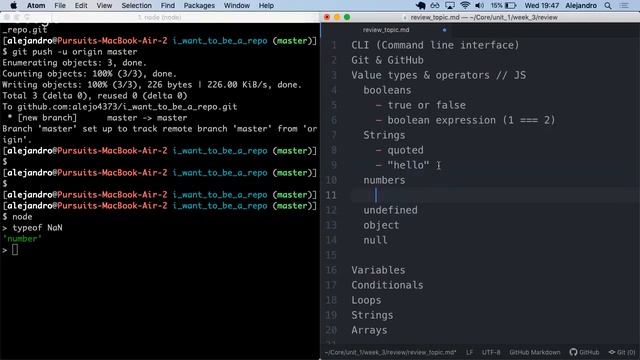The image size is (640, 360).
Task: Close the Atom window with red button
Action: coord(327,17)
